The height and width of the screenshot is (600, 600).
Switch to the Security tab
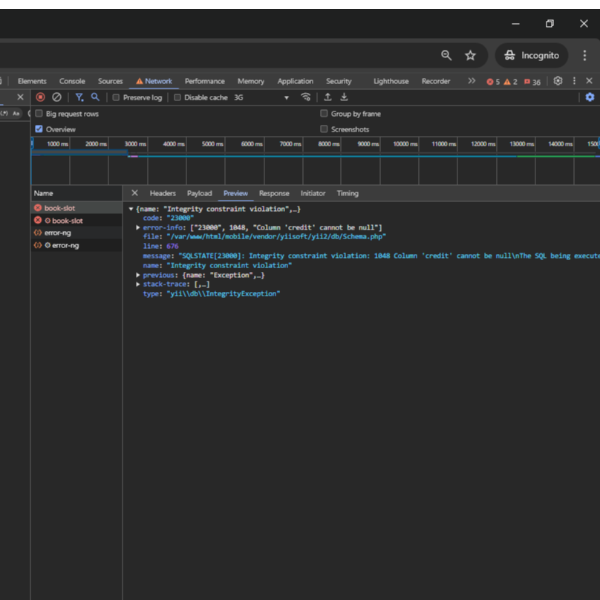[x=339, y=81]
